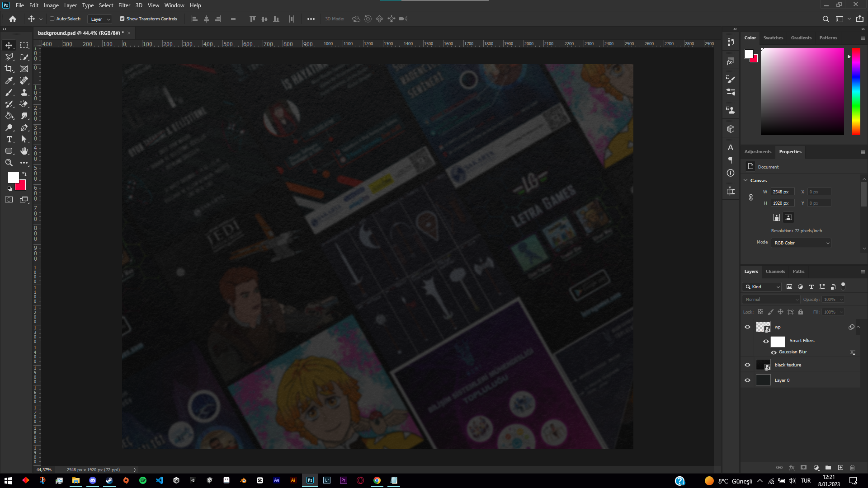Select the Eyedropper tool
The height and width of the screenshot is (488, 868).
9,80
